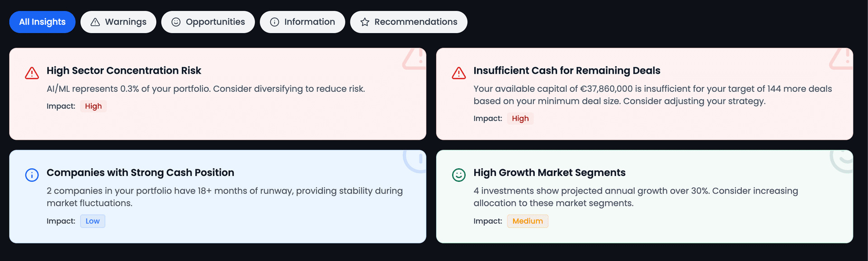
Task: Switch to the Recommendations filter tab
Action: [408, 21]
